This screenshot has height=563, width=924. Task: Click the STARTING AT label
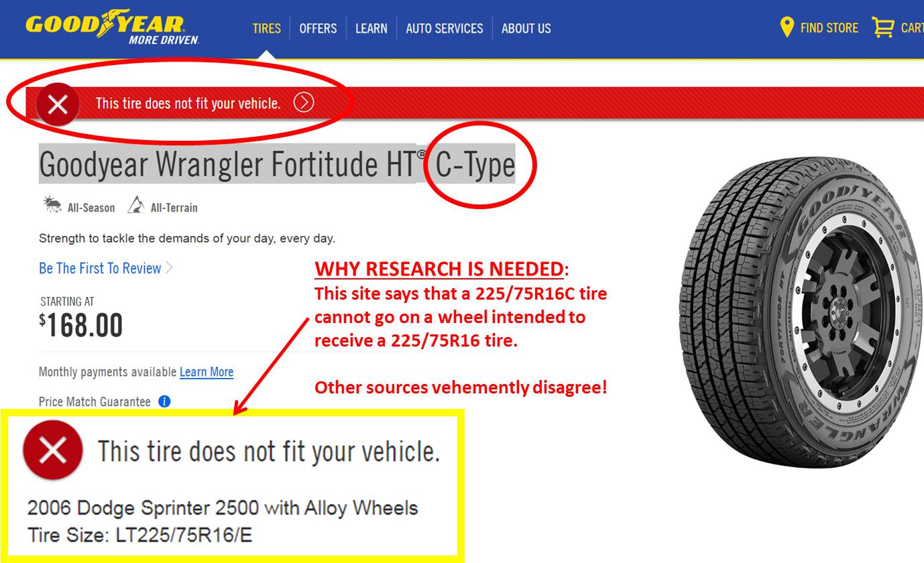point(66,302)
